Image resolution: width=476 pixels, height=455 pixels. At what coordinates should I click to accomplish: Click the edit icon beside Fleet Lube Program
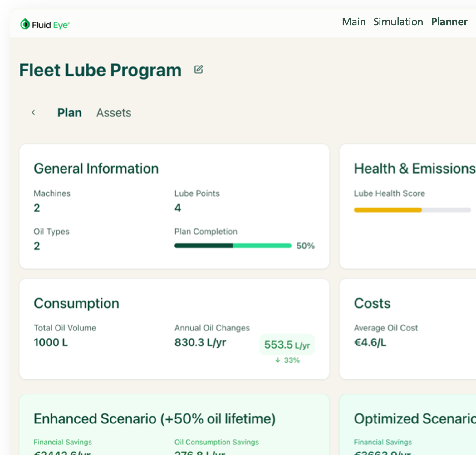tap(199, 70)
